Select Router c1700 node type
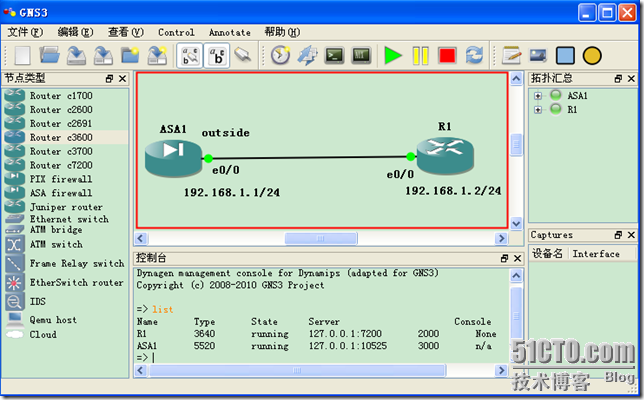The image size is (644, 400). click(x=65, y=96)
